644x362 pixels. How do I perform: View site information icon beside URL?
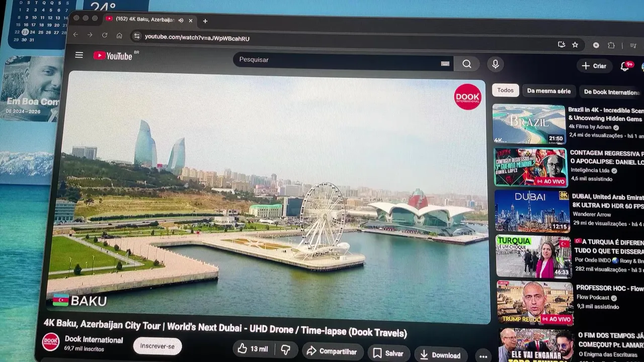coord(136,36)
